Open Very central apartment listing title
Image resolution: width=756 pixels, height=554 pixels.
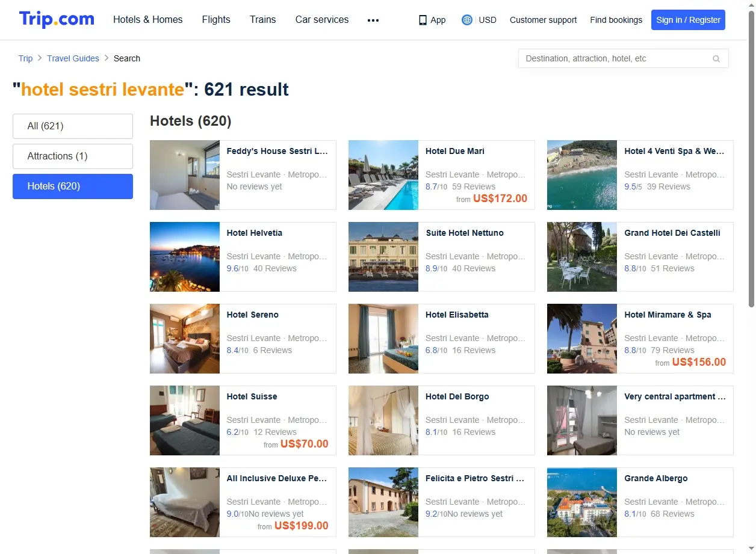click(675, 396)
